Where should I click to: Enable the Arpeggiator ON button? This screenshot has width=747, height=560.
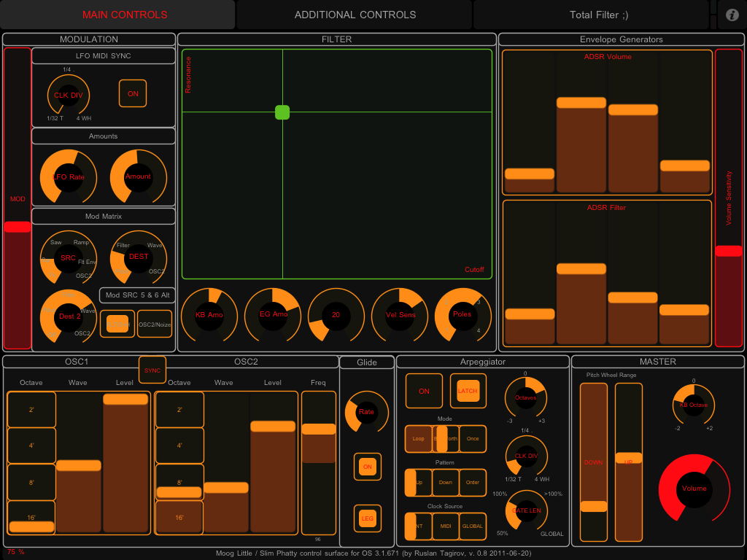[424, 391]
